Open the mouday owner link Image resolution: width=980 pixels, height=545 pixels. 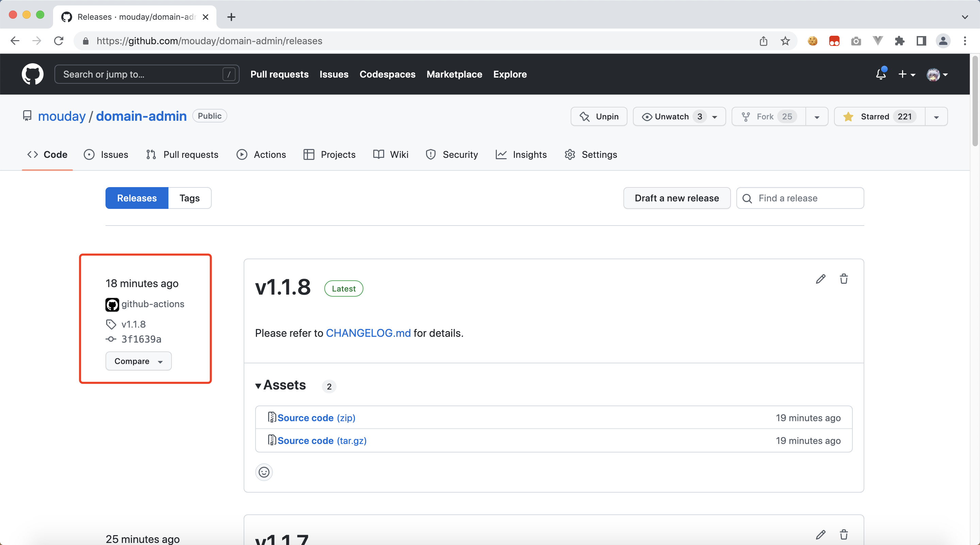pyautogui.click(x=62, y=116)
